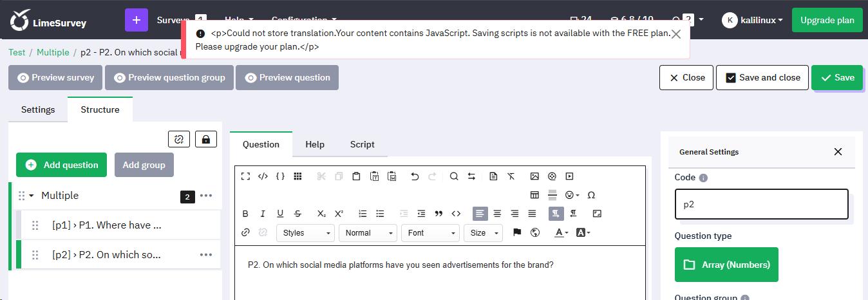This screenshot has width=868, height=300.
Task: Click the Add question button
Action: (62, 165)
